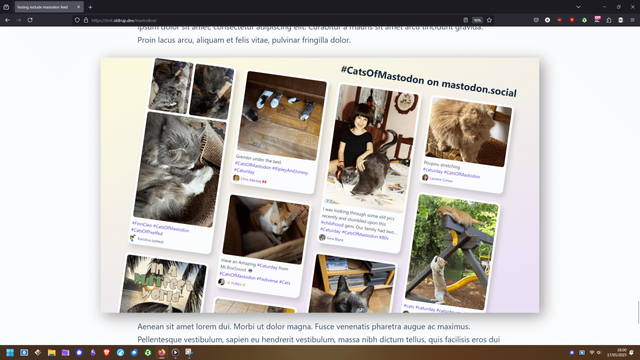Go back to the previous page

tap(7, 20)
